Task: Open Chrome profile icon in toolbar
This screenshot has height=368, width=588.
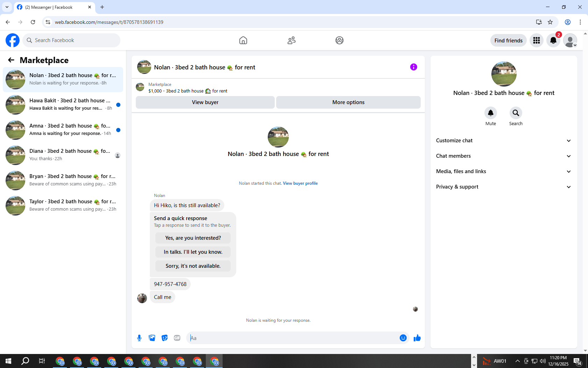Action: click(568, 22)
